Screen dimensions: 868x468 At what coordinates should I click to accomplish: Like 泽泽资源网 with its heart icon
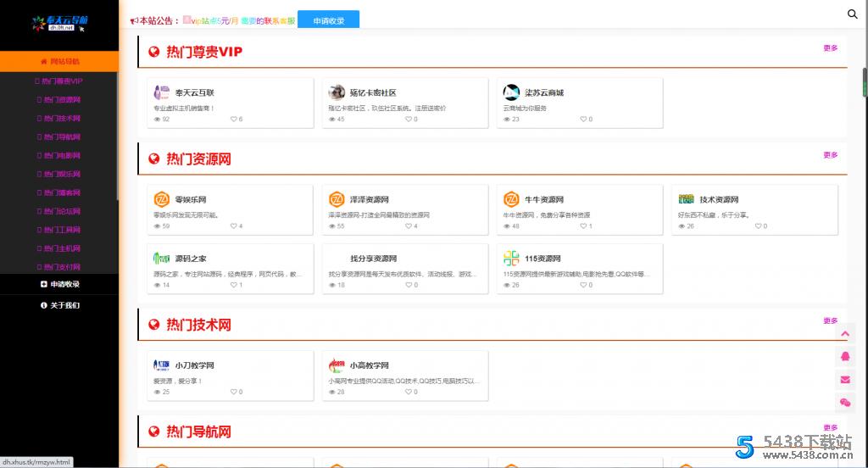409,226
